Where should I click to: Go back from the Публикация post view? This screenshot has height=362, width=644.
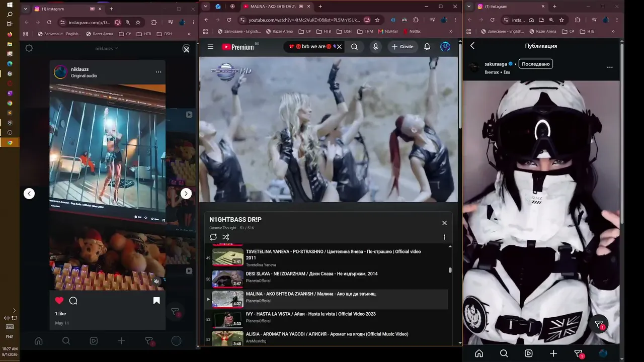[472, 46]
